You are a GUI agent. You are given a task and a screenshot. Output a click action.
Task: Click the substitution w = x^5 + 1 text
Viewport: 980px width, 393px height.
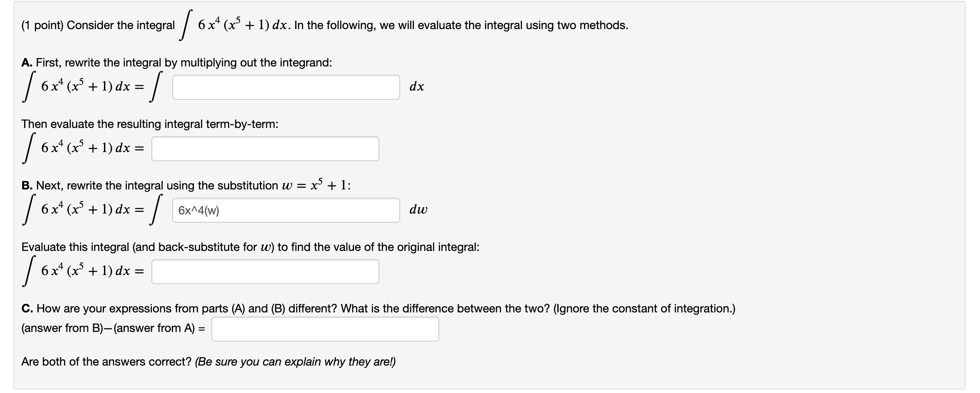pyautogui.click(x=318, y=185)
